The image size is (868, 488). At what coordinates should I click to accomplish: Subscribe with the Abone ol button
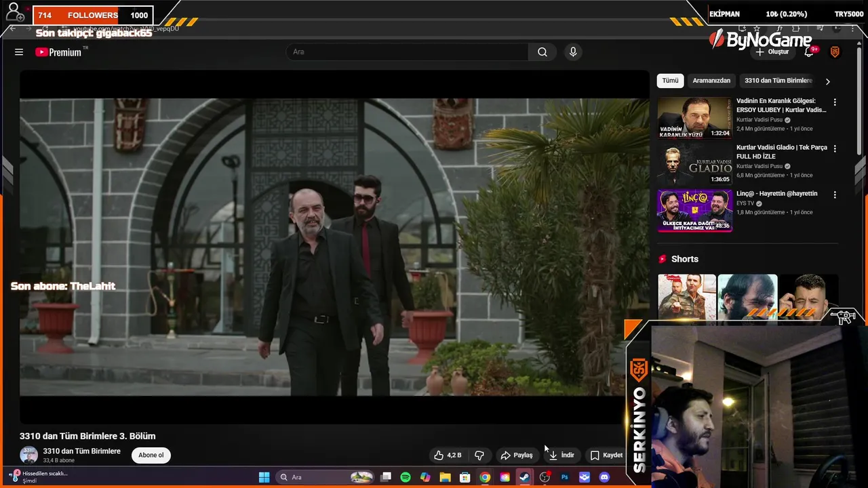coord(151,455)
